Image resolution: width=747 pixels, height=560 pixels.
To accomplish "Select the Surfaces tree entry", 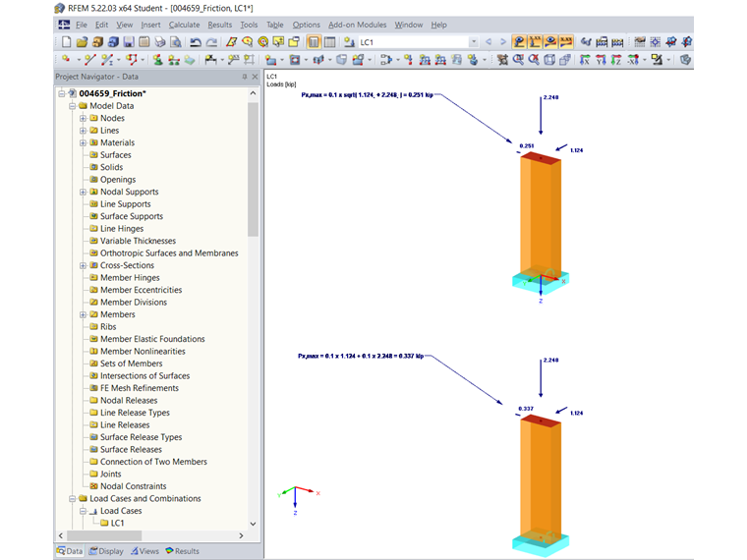I will (x=116, y=155).
